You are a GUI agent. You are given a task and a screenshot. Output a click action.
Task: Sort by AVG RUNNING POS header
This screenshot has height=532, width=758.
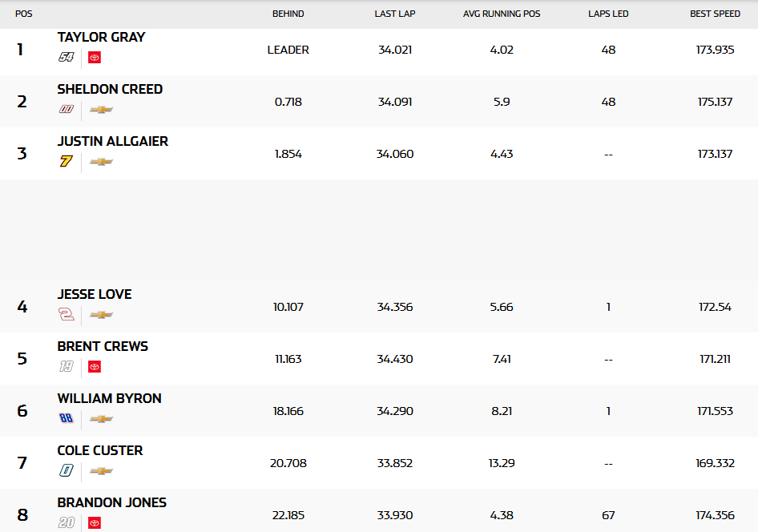(x=502, y=14)
